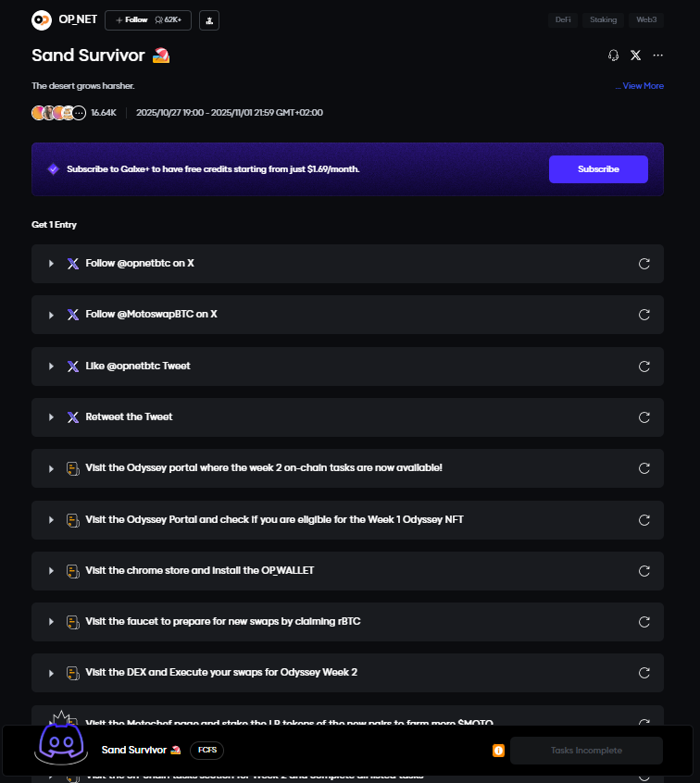Refresh the faucet rBTC task status

pos(644,622)
